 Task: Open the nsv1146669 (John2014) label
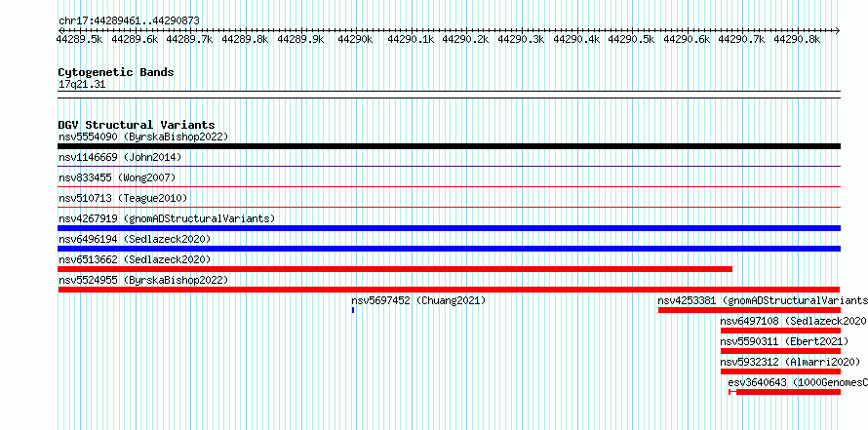(120, 157)
